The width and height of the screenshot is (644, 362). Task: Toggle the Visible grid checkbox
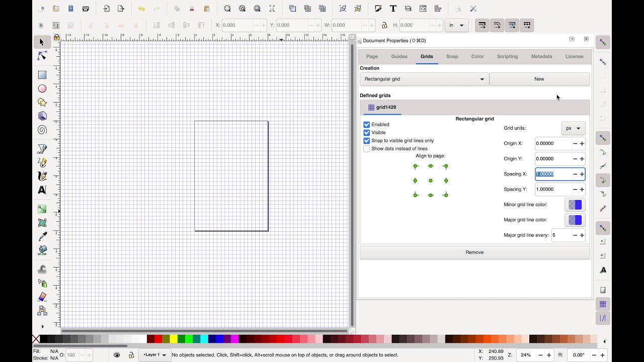click(367, 133)
